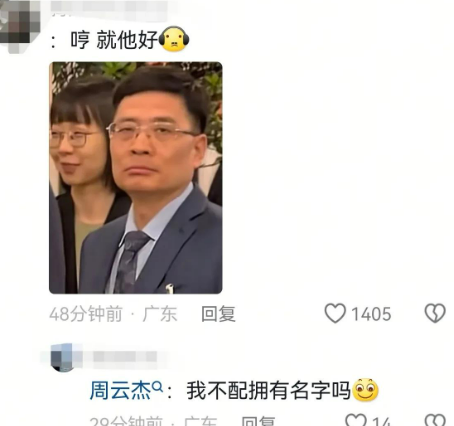
Task: Tap the 48分钟前 timestamp
Action: 86,314
